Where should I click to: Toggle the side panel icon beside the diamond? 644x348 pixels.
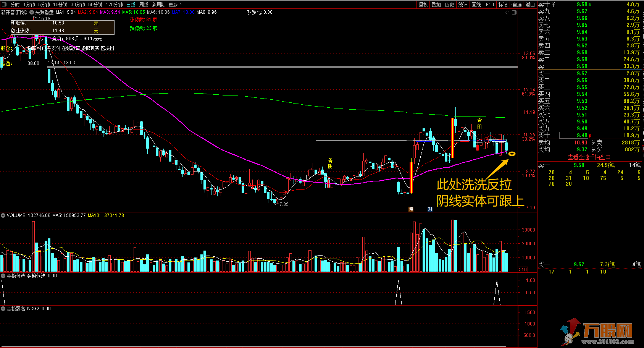pyautogui.click(x=514, y=13)
